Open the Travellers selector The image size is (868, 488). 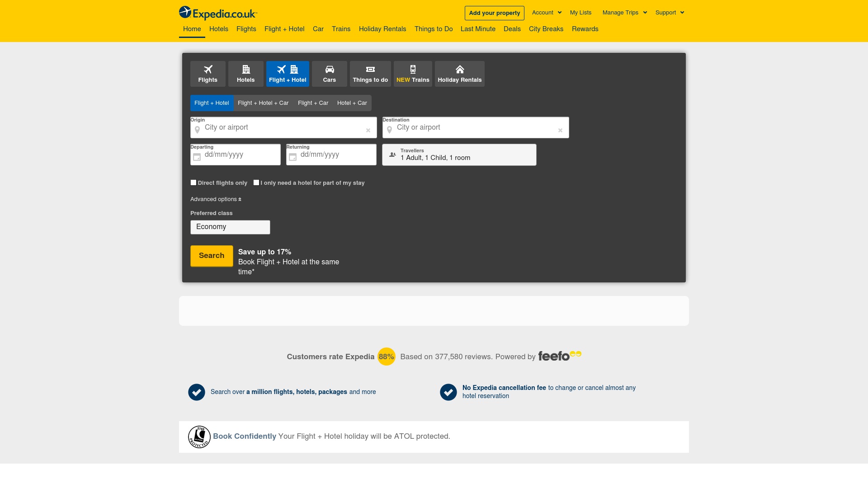[x=459, y=155]
